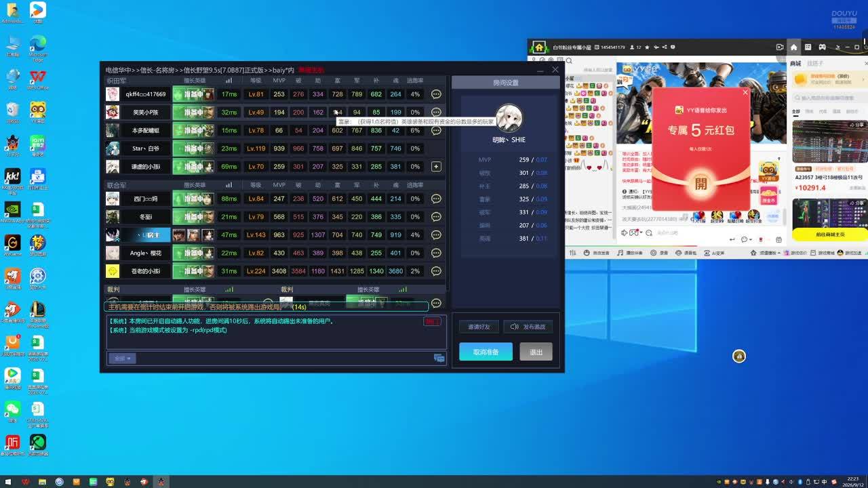Screen dimensions: 868x488
Task: Switch to the 商城 tab
Action: pos(795,63)
